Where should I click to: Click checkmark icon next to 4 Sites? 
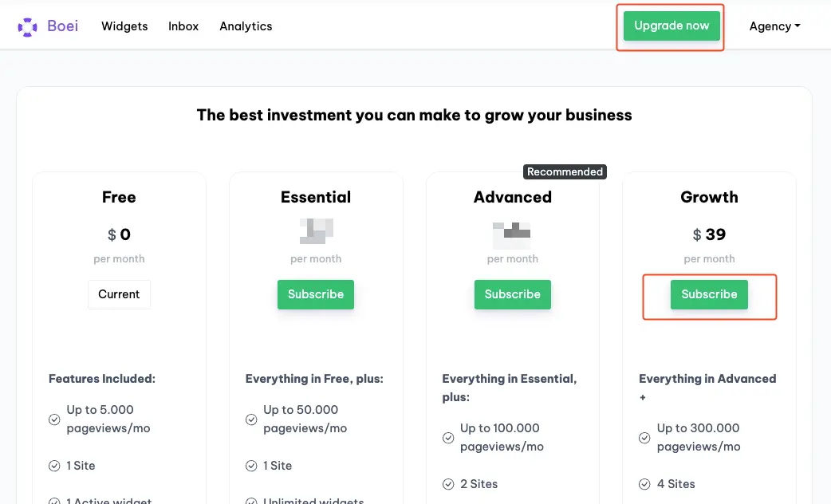[x=644, y=484]
